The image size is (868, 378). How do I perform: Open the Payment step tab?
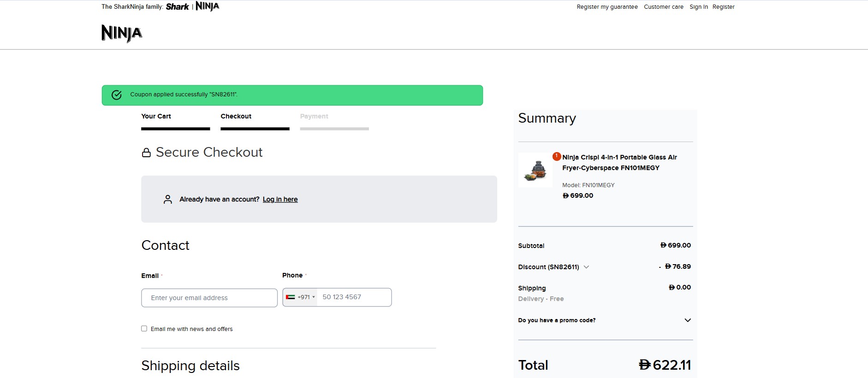pyautogui.click(x=314, y=116)
